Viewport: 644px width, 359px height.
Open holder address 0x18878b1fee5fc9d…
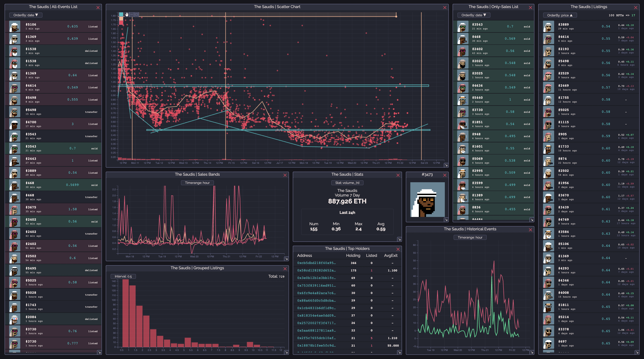coord(316,345)
